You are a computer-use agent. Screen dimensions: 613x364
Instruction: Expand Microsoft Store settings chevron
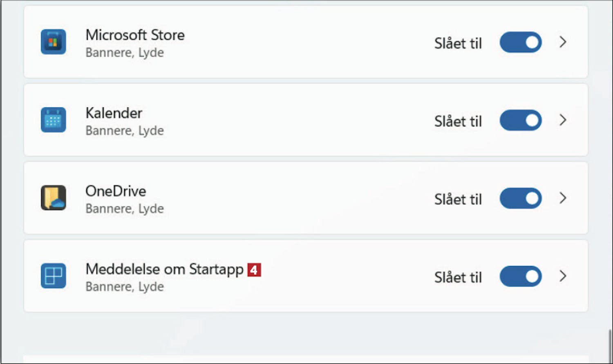click(563, 42)
